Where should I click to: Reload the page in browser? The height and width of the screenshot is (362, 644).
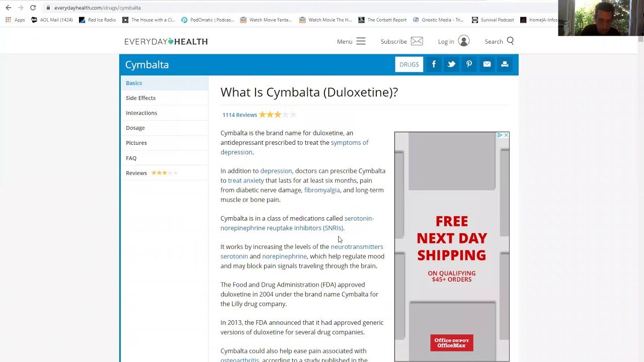(x=33, y=8)
